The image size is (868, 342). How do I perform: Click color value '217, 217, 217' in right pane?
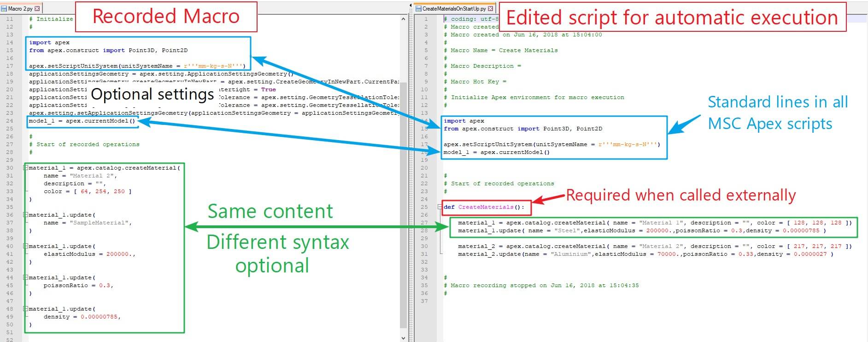(x=817, y=246)
